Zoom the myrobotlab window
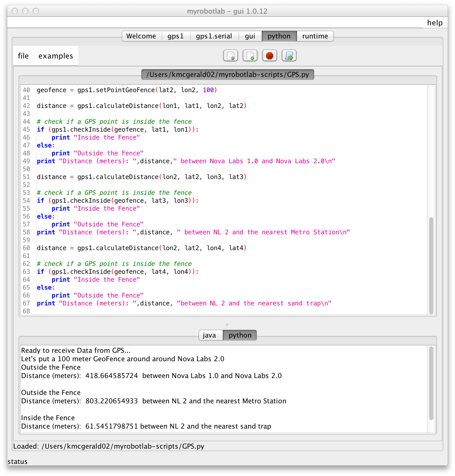Screen dimensions: 455x476 point(36,11)
